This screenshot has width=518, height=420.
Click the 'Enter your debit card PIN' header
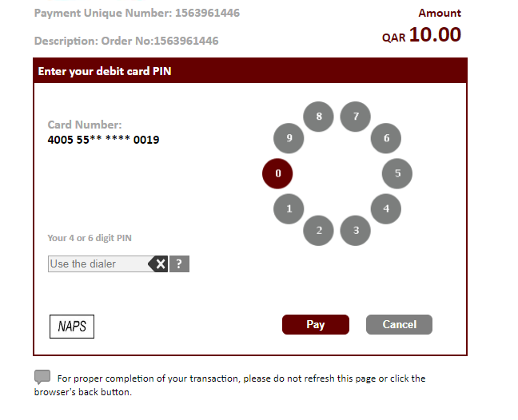(x=105, y=71)
